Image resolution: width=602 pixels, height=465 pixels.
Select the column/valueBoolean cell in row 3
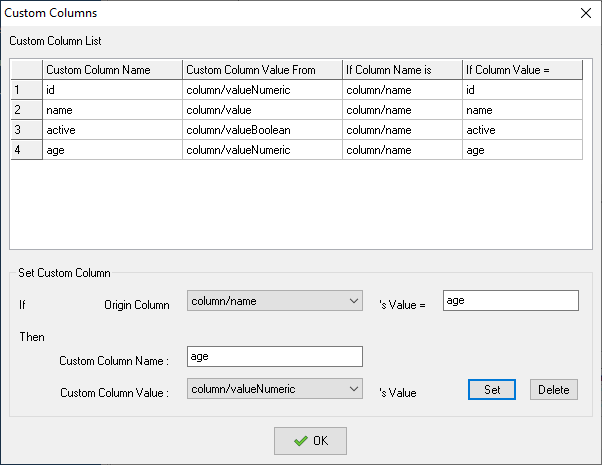click(262, 130)
